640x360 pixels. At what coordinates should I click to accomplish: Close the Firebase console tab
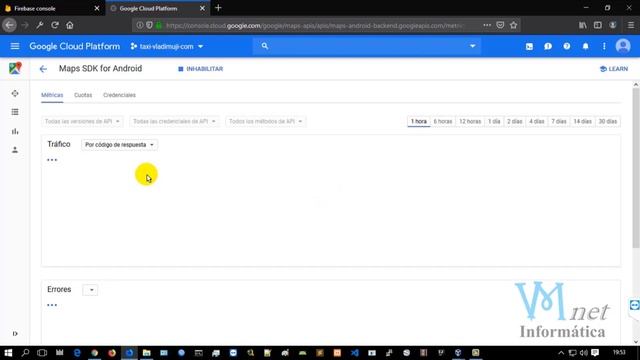(97, 8)
